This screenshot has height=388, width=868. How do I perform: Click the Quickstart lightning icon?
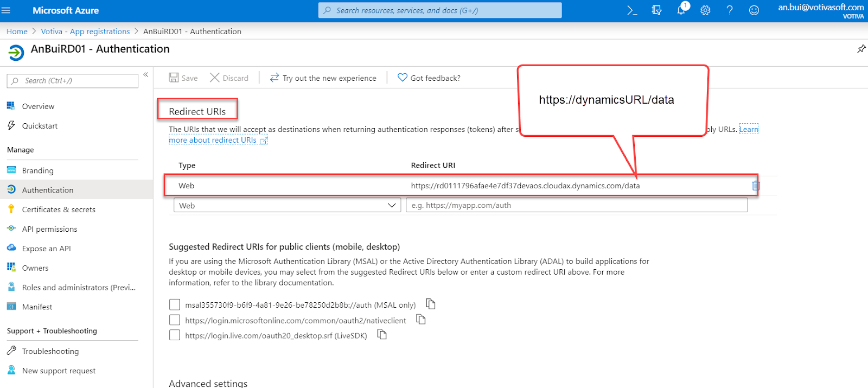coord(11,125)
